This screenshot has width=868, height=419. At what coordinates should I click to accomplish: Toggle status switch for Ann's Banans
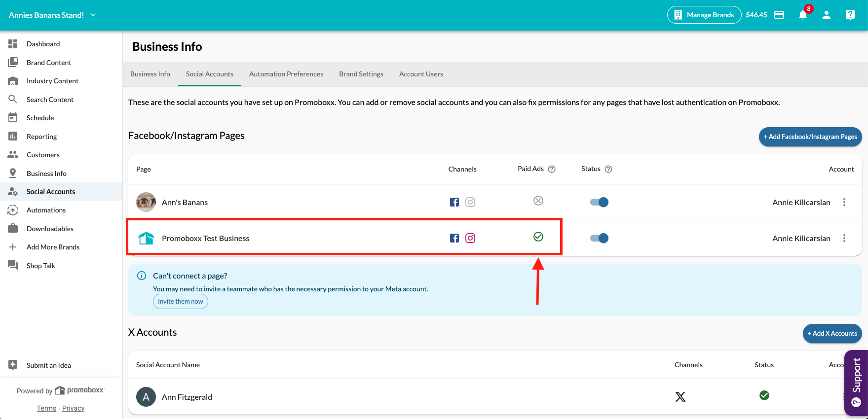pyautogui.click(x=599, y=202)
